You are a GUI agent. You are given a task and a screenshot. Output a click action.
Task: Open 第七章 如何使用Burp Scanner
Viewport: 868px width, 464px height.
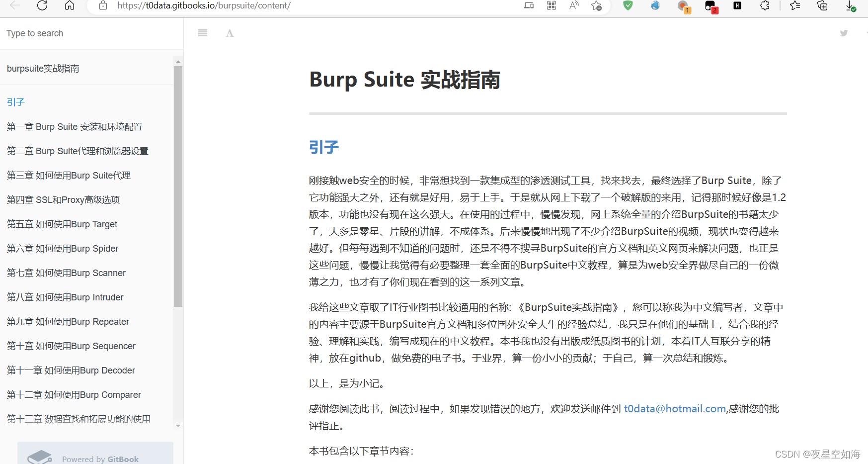coord(66,273)
